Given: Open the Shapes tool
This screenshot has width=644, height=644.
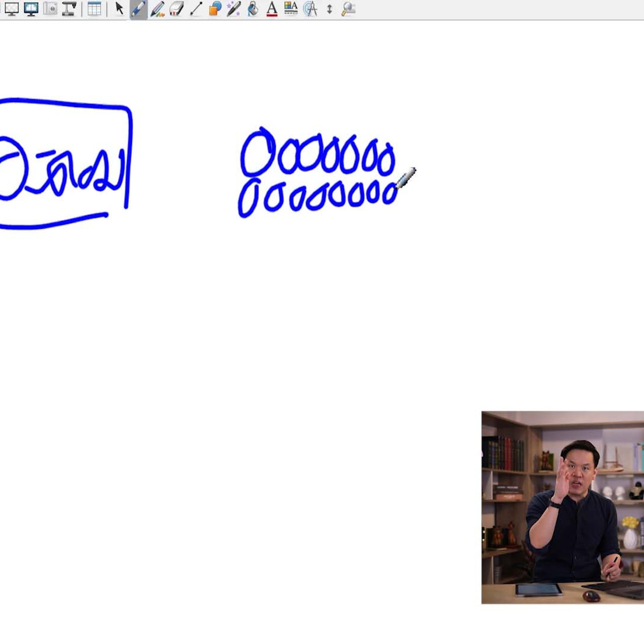Looking at the screenshot, I should coord(215,9).
